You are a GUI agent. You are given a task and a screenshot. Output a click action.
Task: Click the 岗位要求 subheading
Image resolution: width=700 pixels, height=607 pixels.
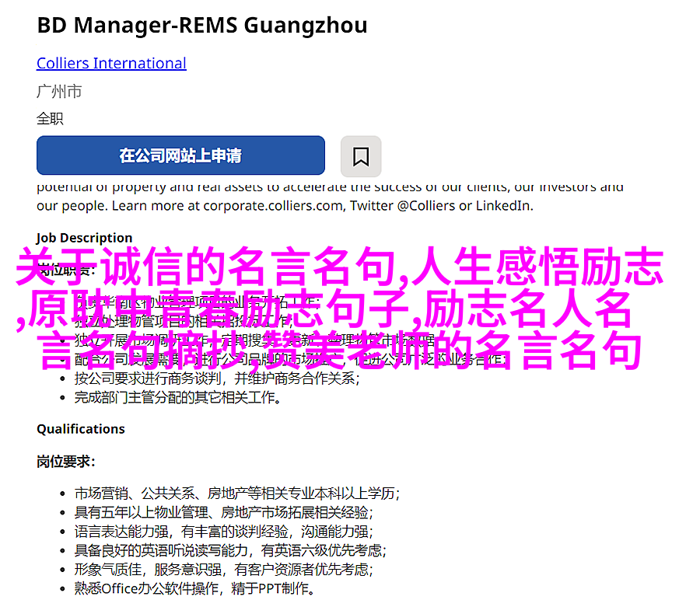point(65,462)
